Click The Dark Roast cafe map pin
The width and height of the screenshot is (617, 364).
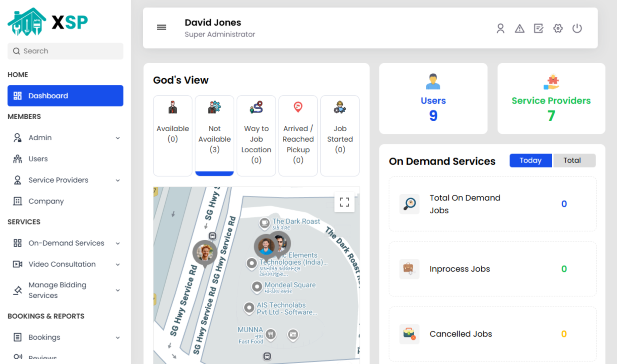click(x=264, y=223)
